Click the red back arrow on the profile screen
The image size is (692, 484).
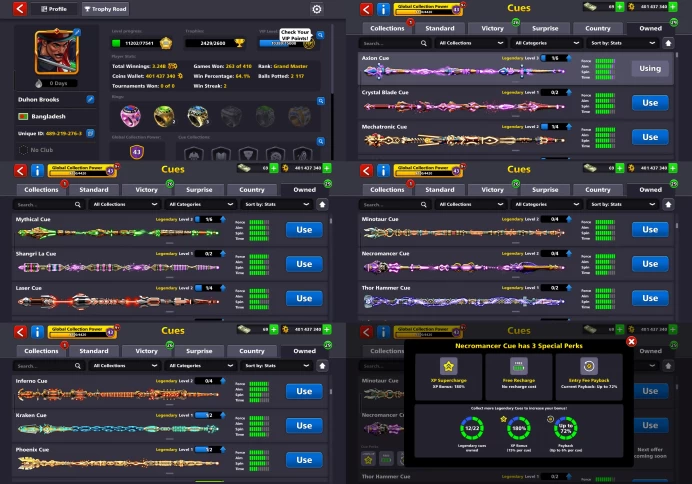click(x=19, y=9)
